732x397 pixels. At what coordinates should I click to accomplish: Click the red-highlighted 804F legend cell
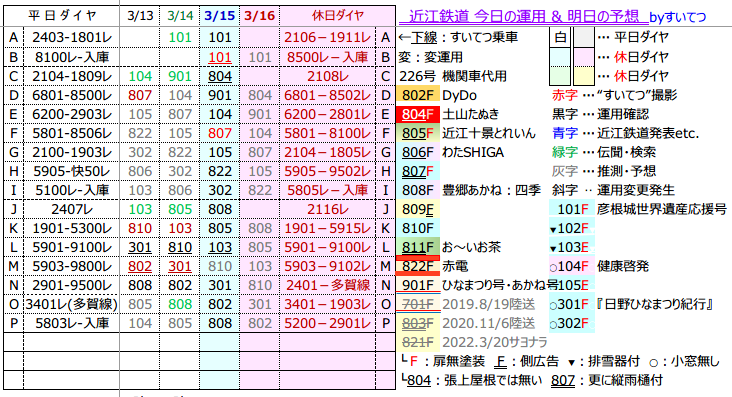[418, 114]
